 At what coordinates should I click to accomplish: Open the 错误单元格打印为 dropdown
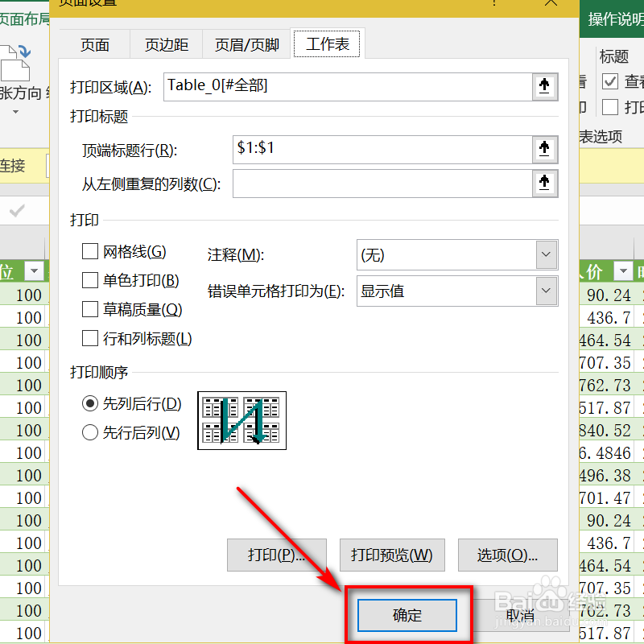tap(547, 291)
